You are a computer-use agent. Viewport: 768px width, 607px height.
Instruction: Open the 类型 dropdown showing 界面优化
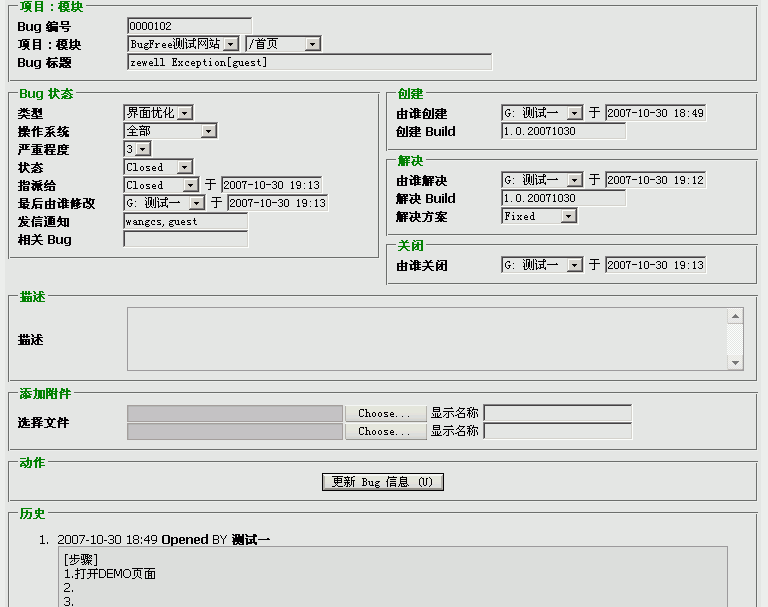[x=158, y=113]
